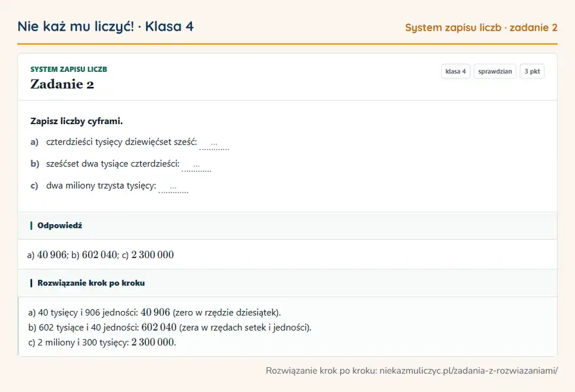Click text 'czterdzieści tysięcy dziewięćset sześć:'
Viewport: 575px width, 392px height.
pyautogui.click(x=122, y=142)
